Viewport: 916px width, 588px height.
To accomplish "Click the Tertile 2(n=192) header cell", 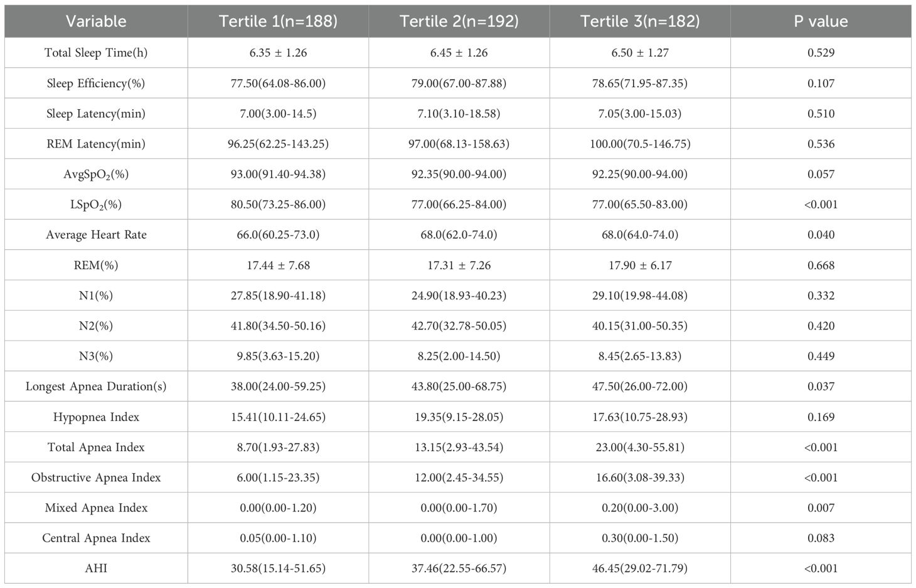I will (x=459, y=21).
